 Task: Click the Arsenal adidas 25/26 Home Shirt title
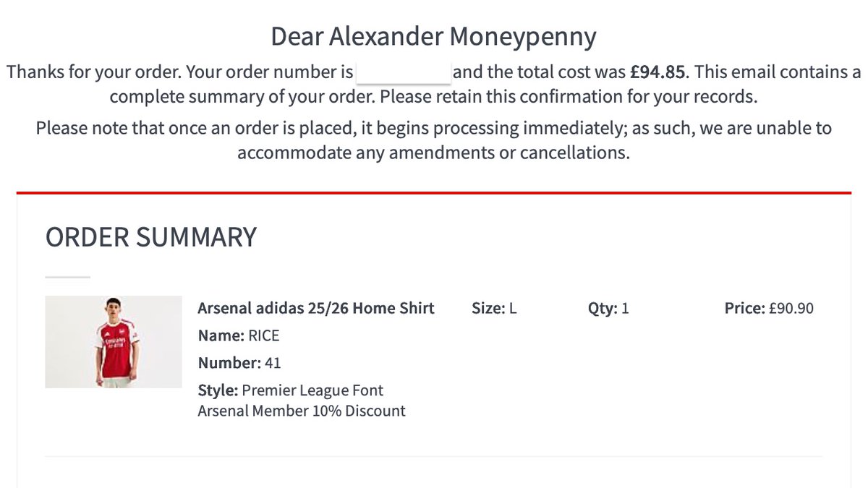click(316, 309)
